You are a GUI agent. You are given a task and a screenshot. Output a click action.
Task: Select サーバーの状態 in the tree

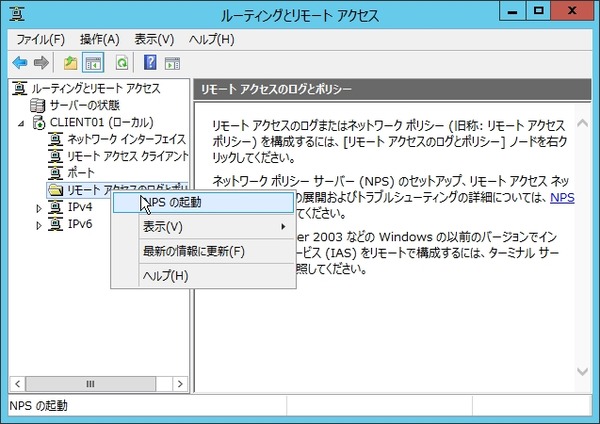coord(85,105)
